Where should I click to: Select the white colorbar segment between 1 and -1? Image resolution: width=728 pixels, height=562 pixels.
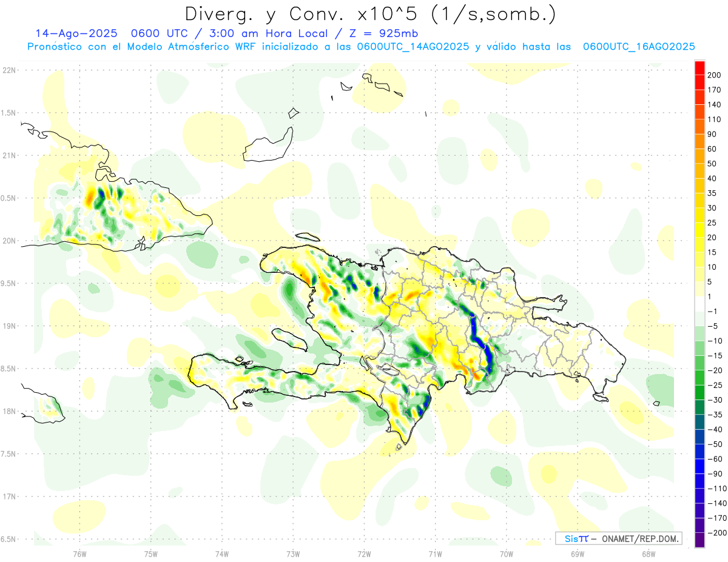[x=699, y=304]
